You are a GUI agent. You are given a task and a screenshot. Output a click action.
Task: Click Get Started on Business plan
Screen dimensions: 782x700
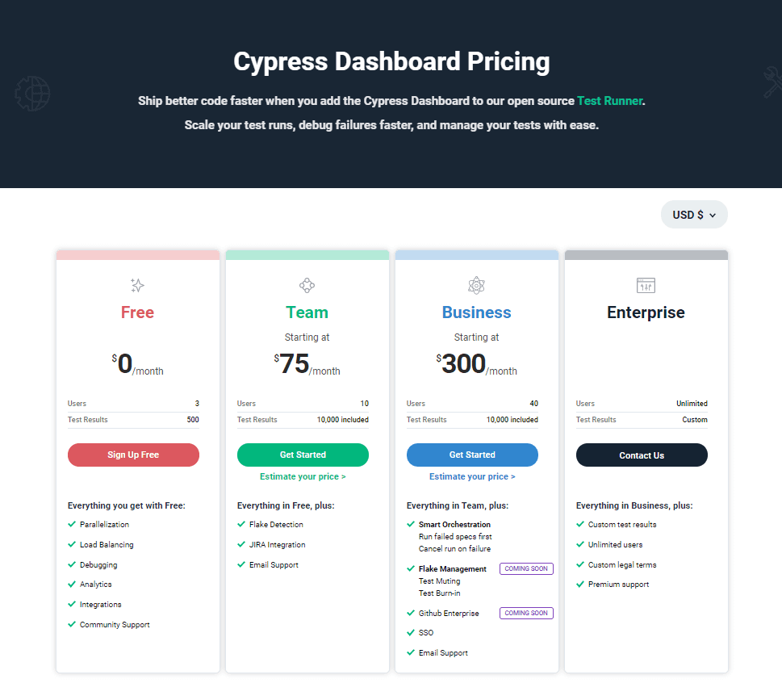pos(472,455)
